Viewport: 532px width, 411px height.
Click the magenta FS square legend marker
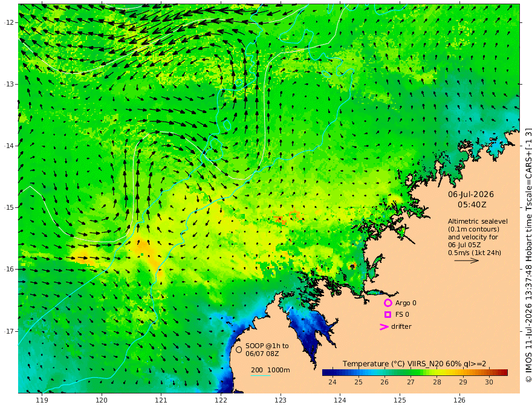[388, 315]
